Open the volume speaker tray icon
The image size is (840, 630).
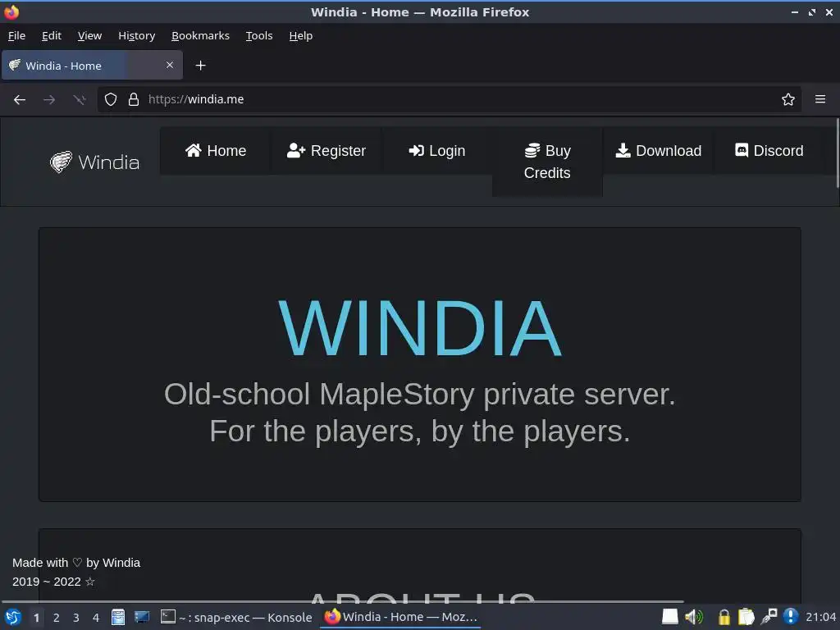tap(694, 617)
